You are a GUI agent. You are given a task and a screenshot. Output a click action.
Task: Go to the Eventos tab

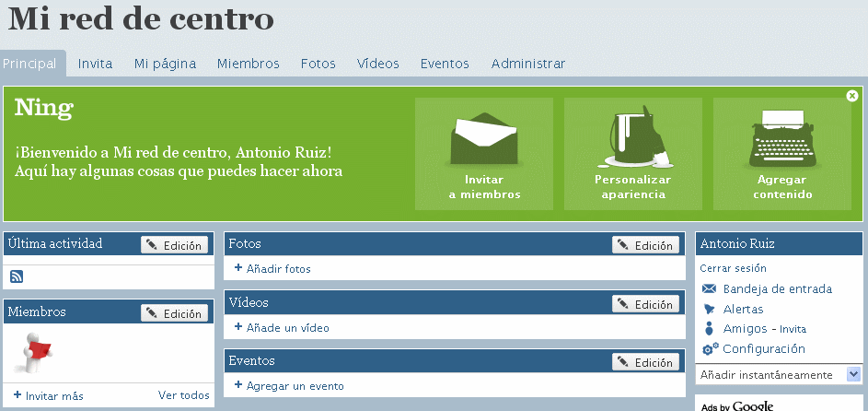[445, 64]
